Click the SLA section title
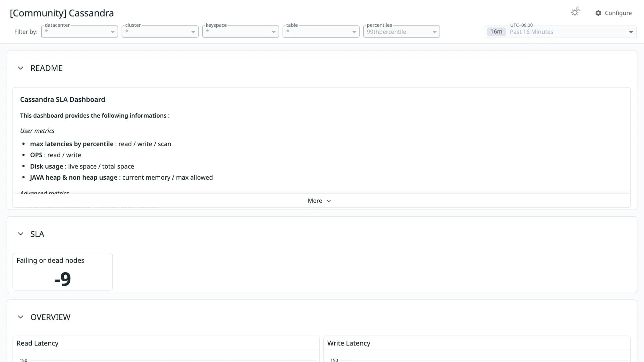 37,234
